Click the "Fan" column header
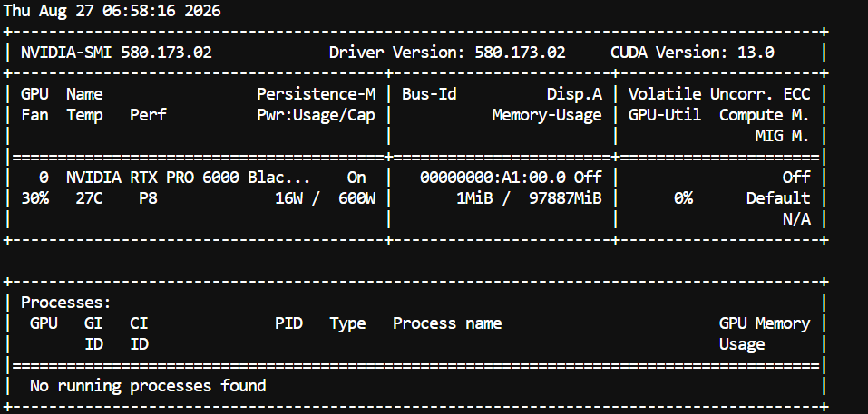 (34, 115)
